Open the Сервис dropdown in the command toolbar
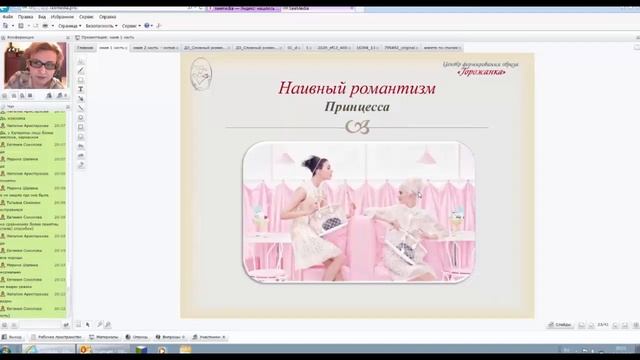640x360 pixels. click(131, 26)
